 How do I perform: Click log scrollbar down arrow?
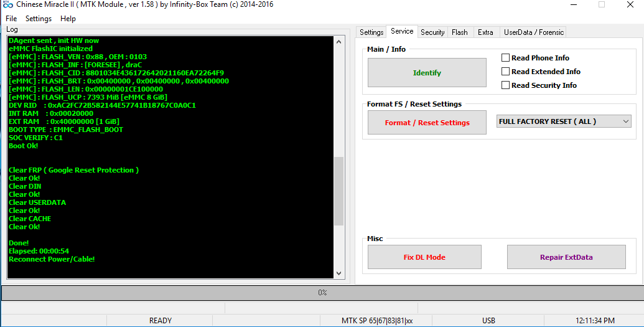(x=339, y=273)
